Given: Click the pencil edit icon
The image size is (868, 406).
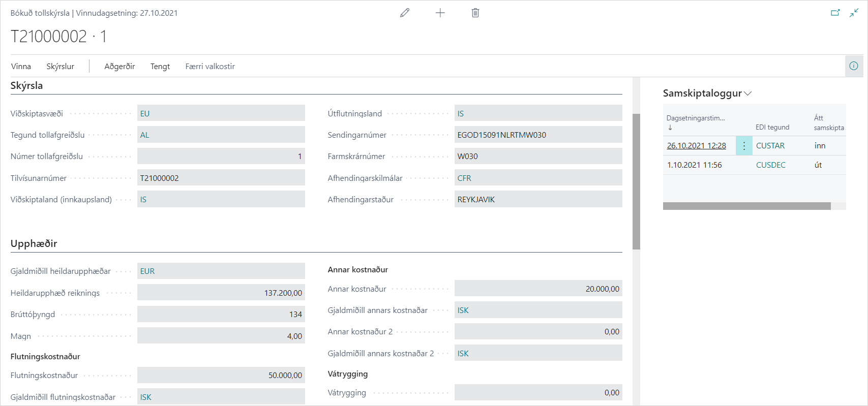Looking at the screenshot, I should coord(405,13).
